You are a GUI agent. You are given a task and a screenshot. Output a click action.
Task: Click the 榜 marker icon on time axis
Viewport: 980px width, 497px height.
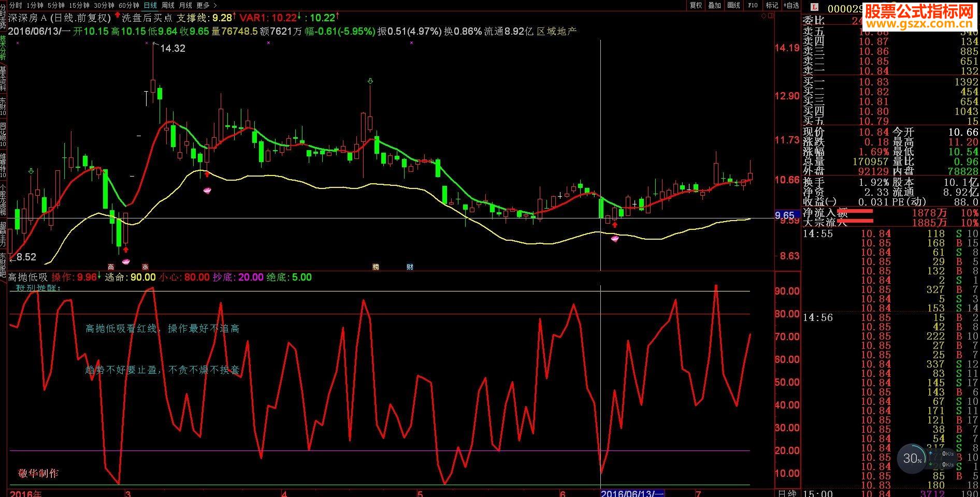376,267
